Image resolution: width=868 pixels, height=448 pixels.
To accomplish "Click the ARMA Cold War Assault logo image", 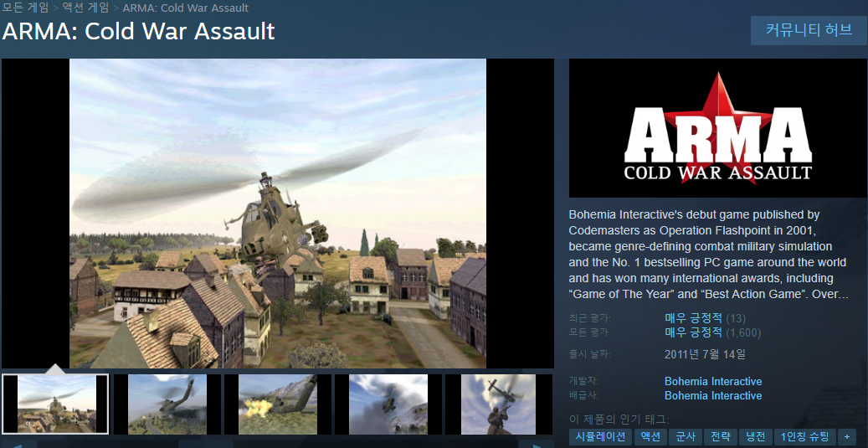I will pyautogui.click(x=717, y=128).
